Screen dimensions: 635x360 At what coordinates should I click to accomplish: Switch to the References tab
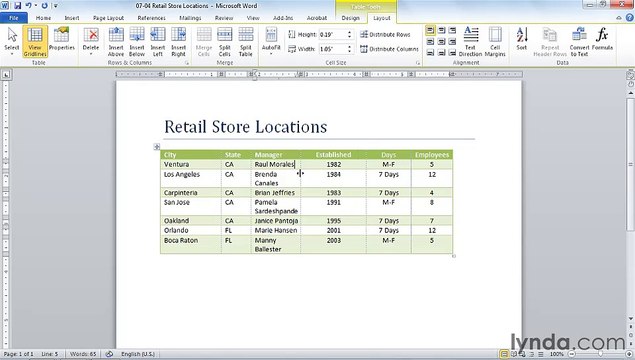(x=151, y=18)
